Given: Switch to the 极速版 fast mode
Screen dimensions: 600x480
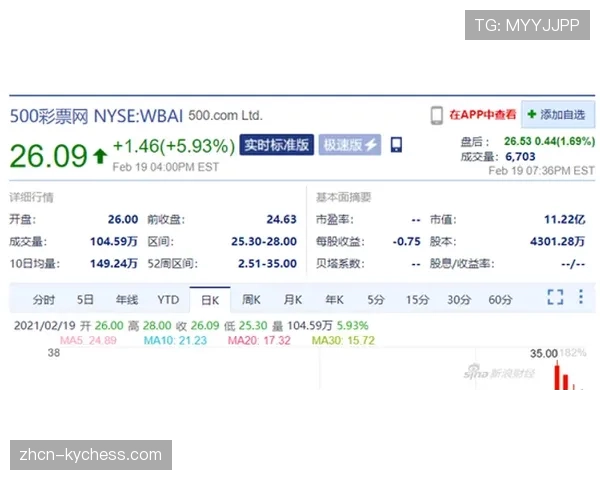Looking at the screenshot, I should [350, 145].
